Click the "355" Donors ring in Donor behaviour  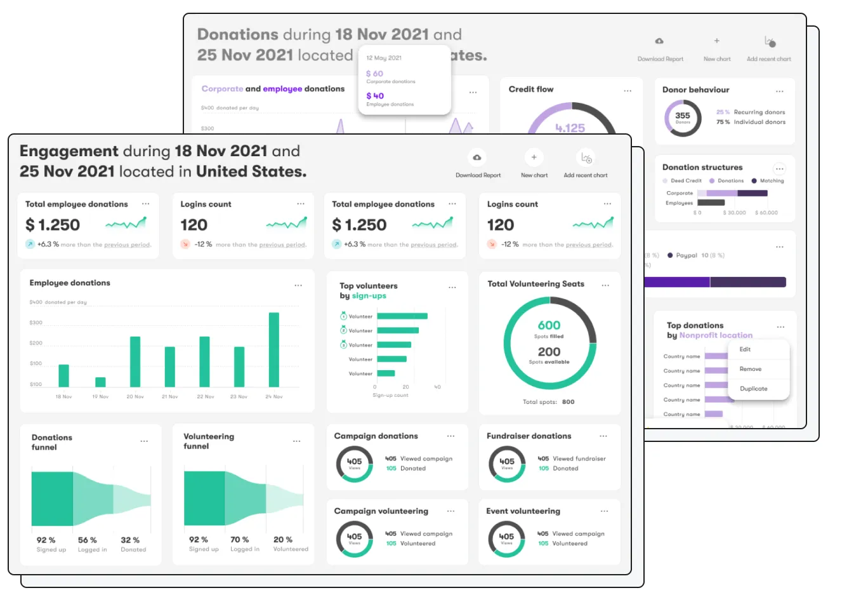click(x=683, y=118)
